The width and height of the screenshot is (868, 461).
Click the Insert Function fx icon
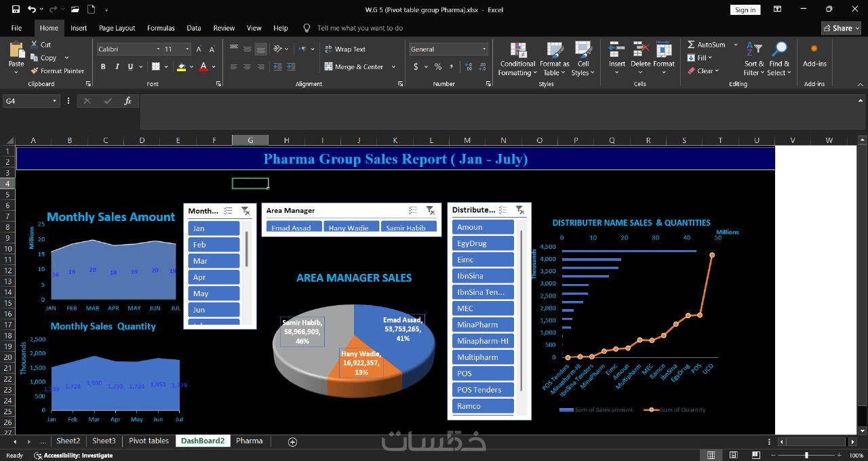pyautogui.click(x=127, y=101)
